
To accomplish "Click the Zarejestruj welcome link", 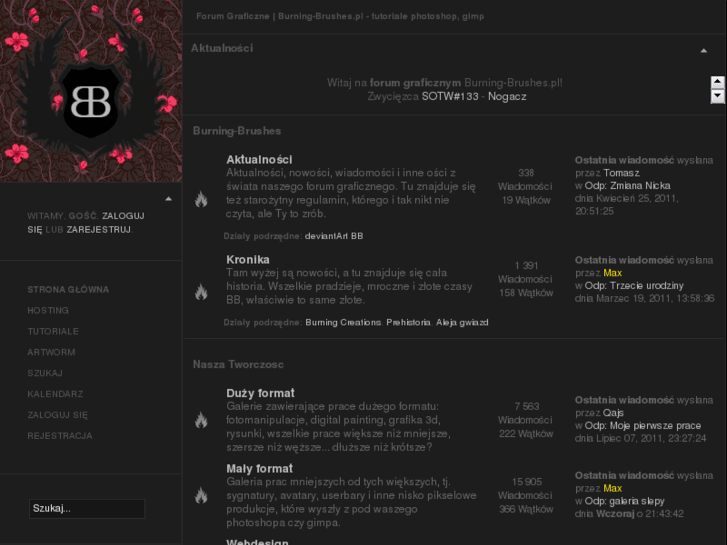I will 98,230.
